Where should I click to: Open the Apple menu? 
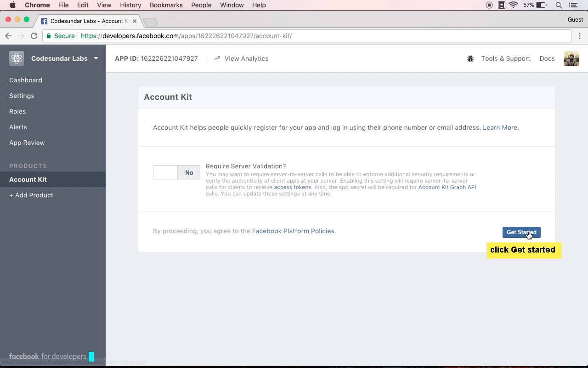12,5
